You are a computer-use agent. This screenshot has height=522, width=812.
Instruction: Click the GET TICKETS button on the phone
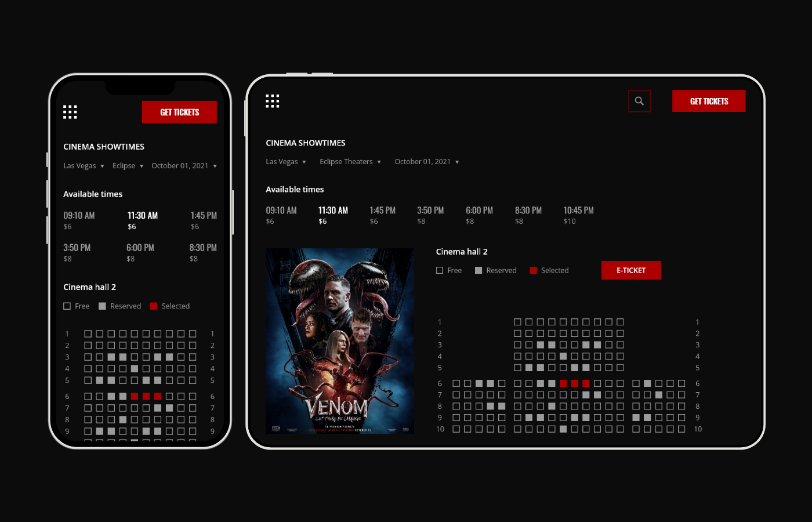pos(179,112)
